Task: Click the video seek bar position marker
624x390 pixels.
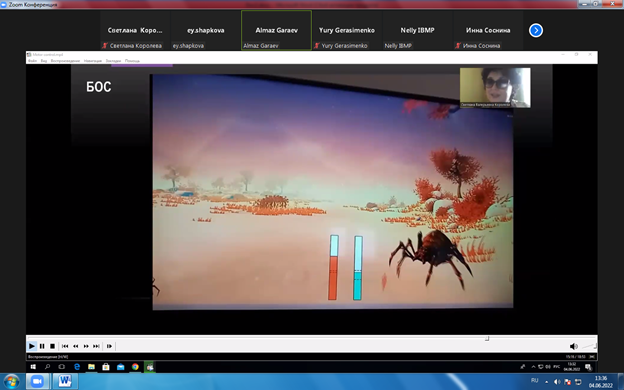Action: [487, 339]
